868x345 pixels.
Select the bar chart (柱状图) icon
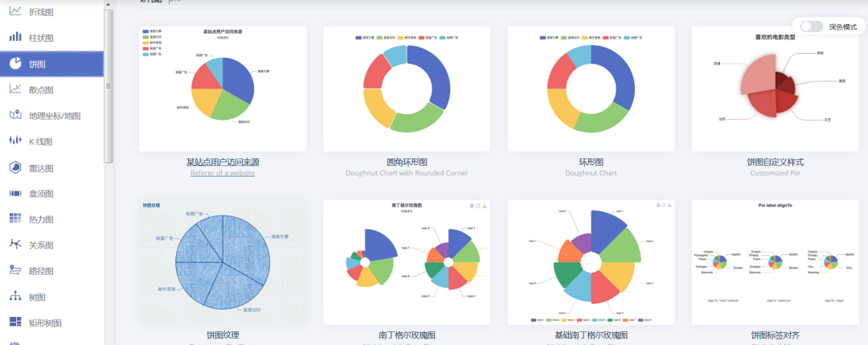pos(15,38)
